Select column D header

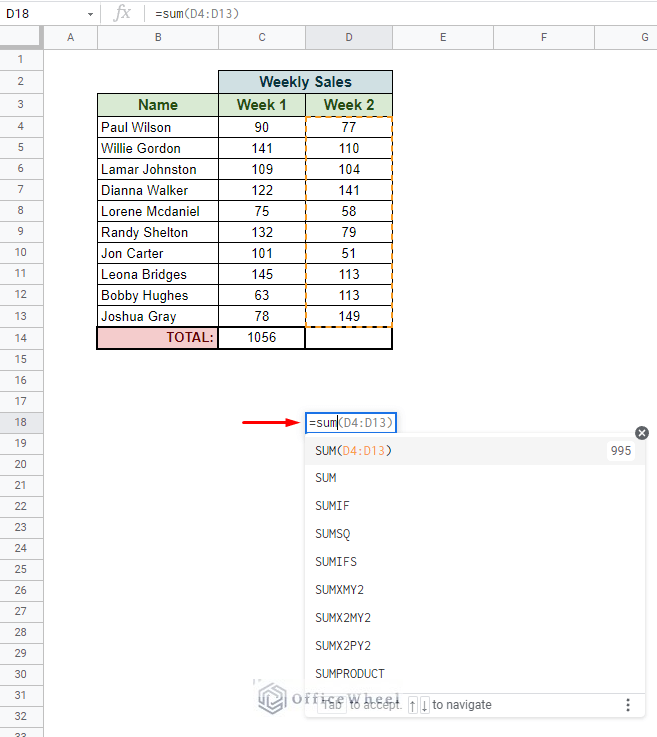tap(349, 38)
